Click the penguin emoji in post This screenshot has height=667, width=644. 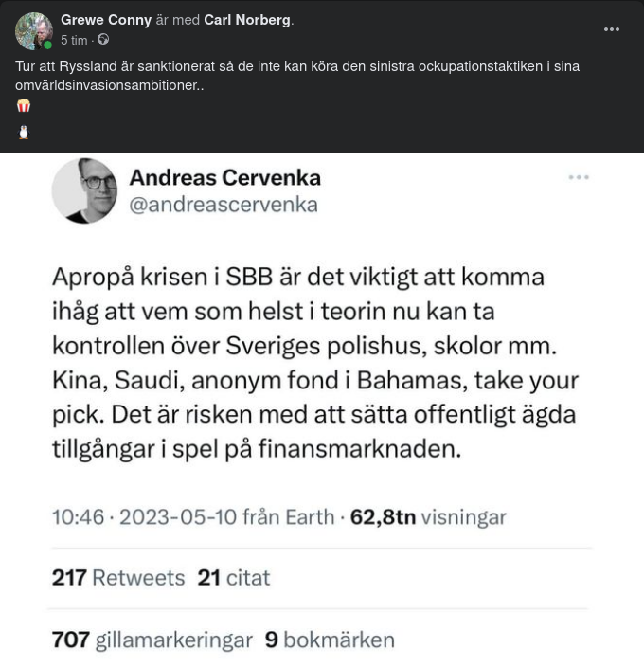(x=24, y=133)
